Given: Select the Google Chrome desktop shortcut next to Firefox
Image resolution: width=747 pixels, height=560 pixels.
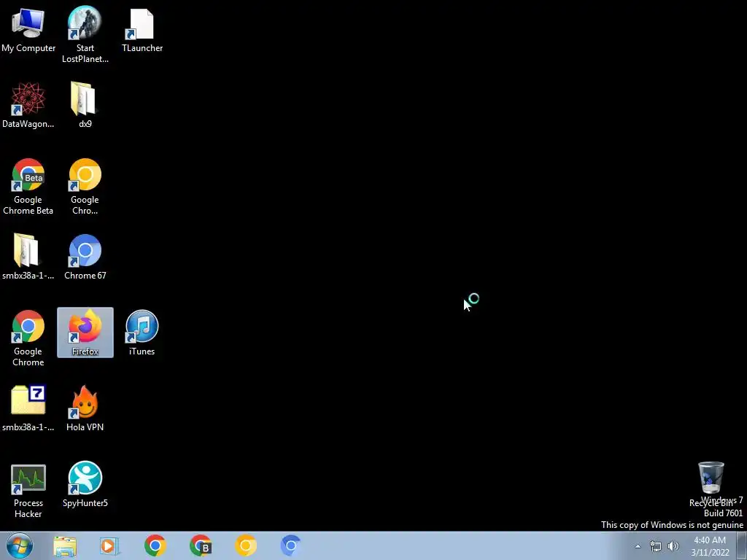Looking at the screenshot, I should click(28, 338).
